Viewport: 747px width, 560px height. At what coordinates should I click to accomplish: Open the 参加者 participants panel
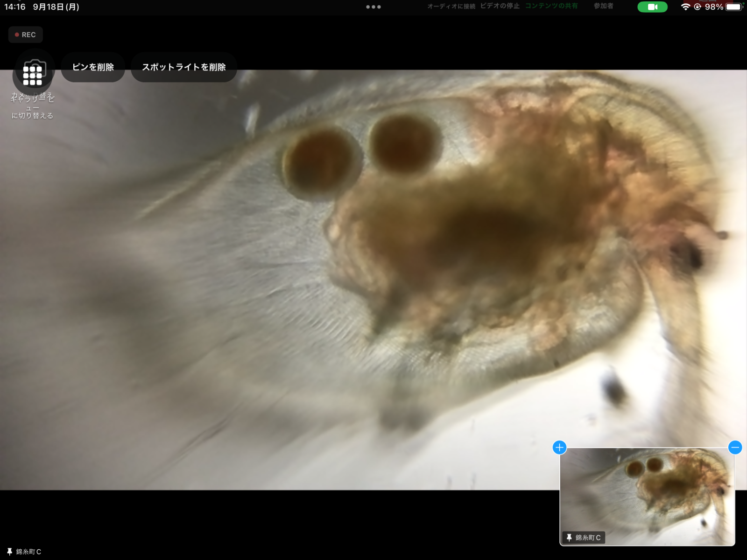click(603, 6)
